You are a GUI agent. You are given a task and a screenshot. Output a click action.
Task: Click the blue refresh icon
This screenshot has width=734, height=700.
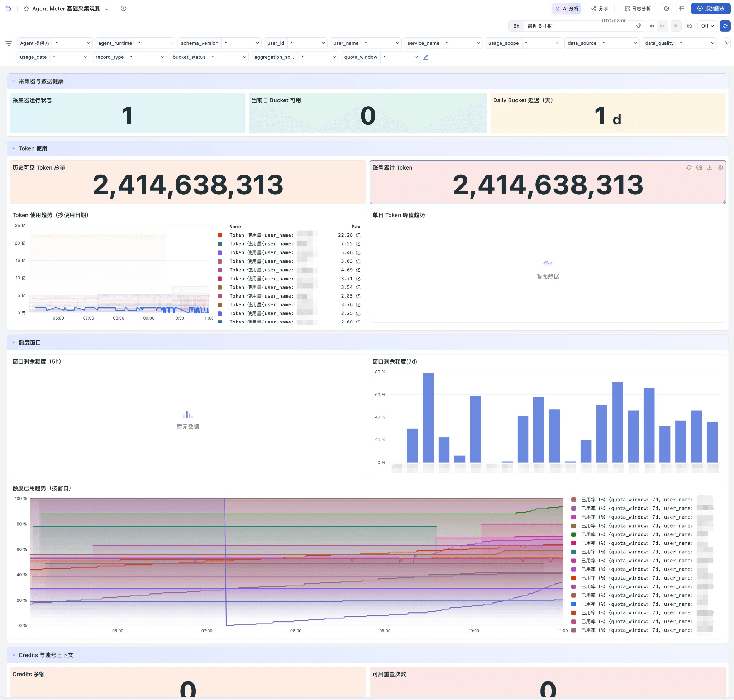(x=725, y=26)
